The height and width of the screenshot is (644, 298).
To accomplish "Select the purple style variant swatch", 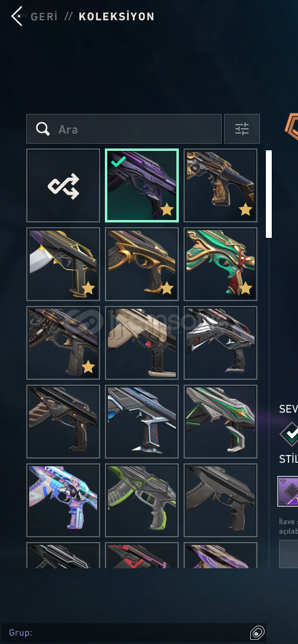I will pyautogui.click(x=288, y=491).
